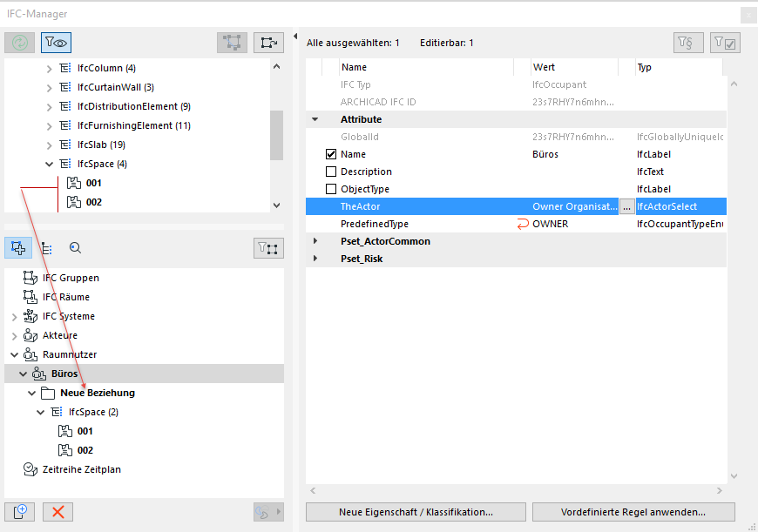This screenshot has width=758, height=532.
Task: Enable the Description attribute checkbox
Action: point(330,172)
